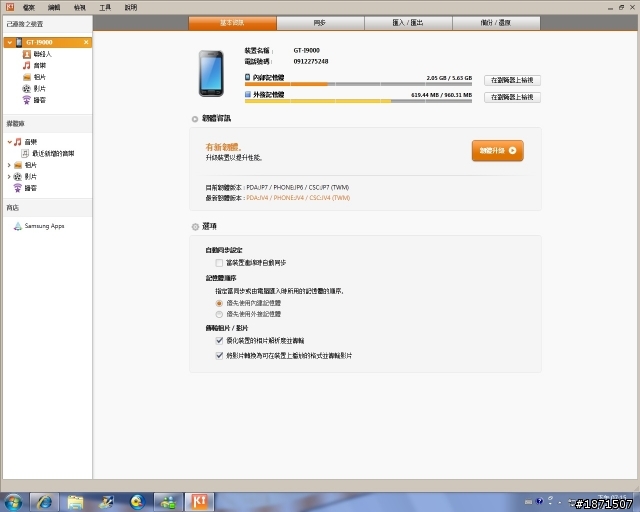The image size is (640, 512).
Task: Click 619.44 MB / 960.31 MB storage text
Action: [441, 95]
